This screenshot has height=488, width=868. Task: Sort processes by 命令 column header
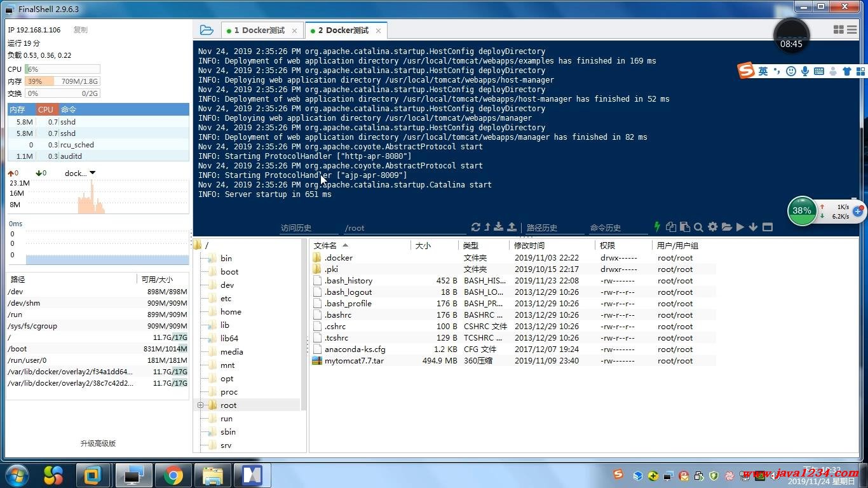pyautogui.click(x=124, y=109)
